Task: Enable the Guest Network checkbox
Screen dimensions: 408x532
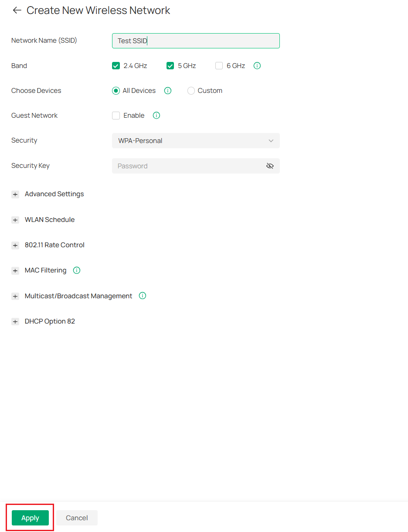Action: (116, 116)
